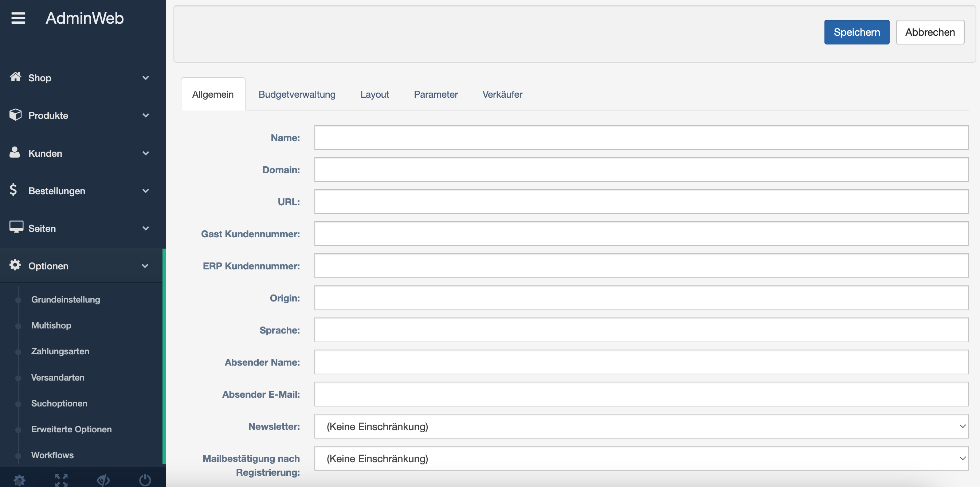Viewport: 980px width, 487px height.
Task: Open Erweiterte Optionen
Action: click(71, 429)
